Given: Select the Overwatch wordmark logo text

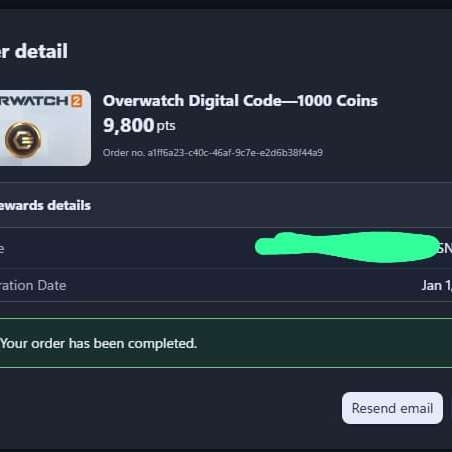Looking at the screenshot, I should tap(34, 101).
